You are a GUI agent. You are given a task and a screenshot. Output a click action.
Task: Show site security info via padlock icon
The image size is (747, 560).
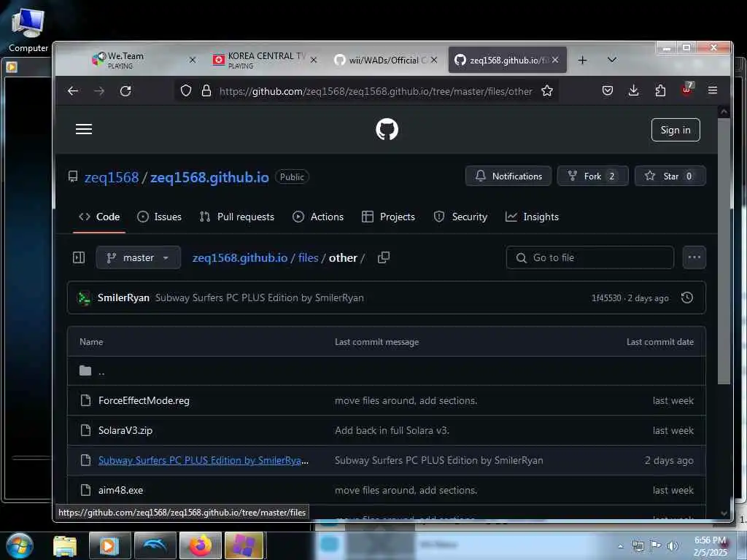[x=206, y=90]
